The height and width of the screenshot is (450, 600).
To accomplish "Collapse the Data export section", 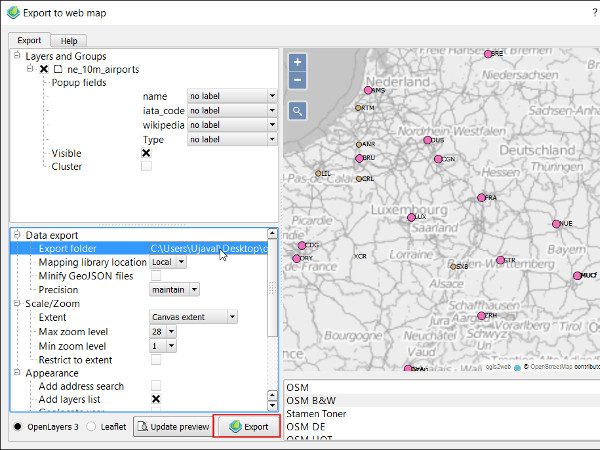I will [17, 235].
